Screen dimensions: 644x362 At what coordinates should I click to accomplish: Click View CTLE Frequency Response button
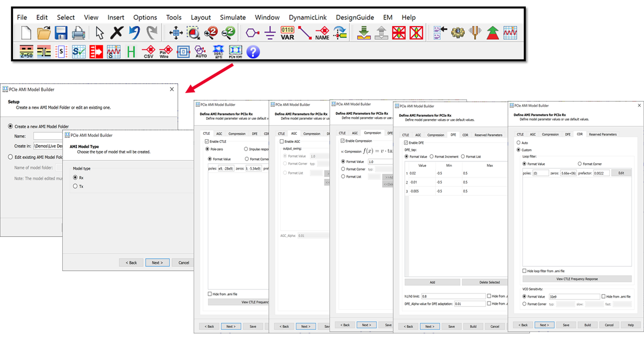click(x=577, y=279)
